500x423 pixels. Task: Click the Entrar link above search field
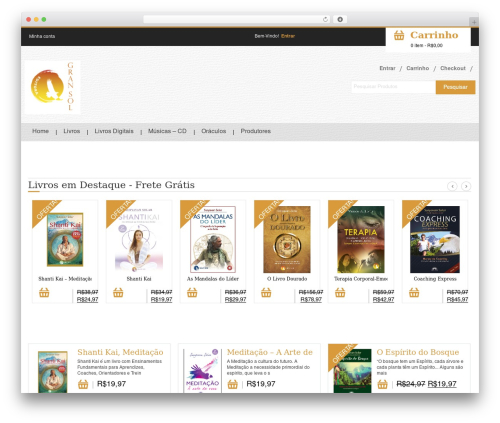click(x=387, y=68)
